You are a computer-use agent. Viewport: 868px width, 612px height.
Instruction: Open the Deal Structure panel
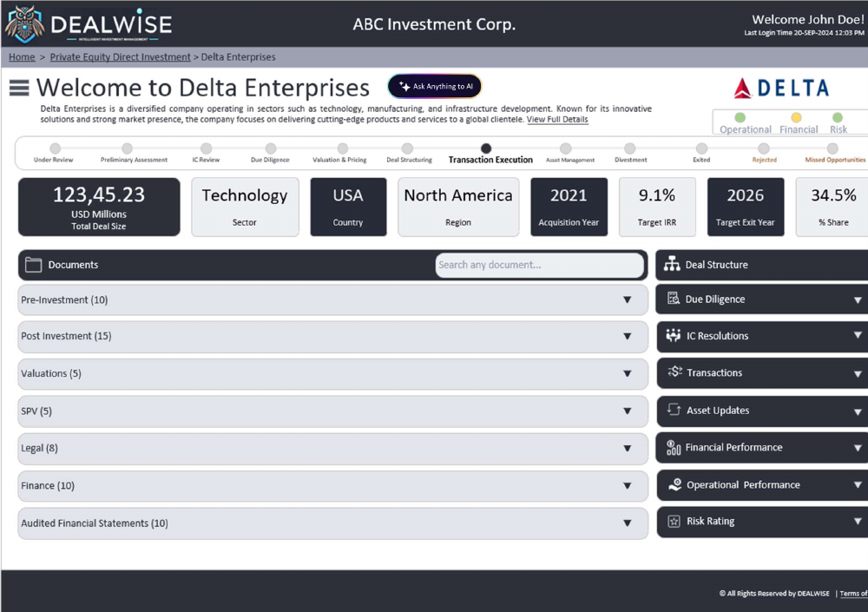[x=762, y=265]
